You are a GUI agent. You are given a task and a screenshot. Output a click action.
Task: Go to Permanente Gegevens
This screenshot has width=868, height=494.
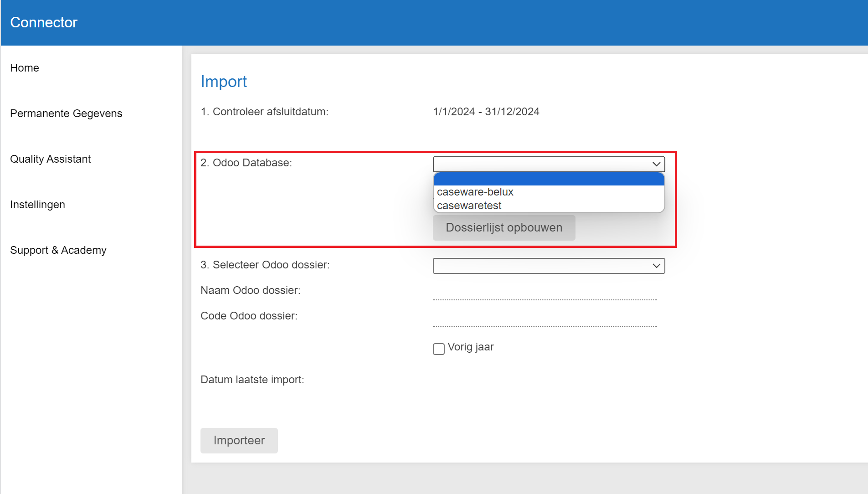pos(66,113)
